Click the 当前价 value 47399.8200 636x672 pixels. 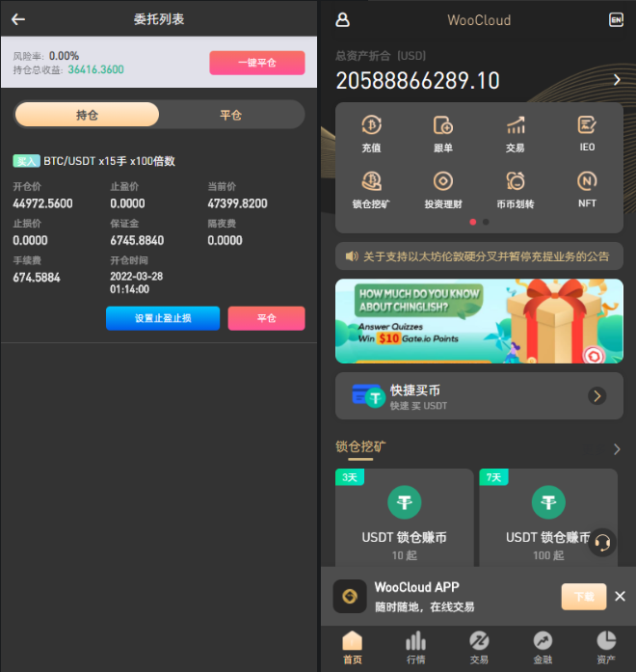pyautogui.click(x=237, y=203)
